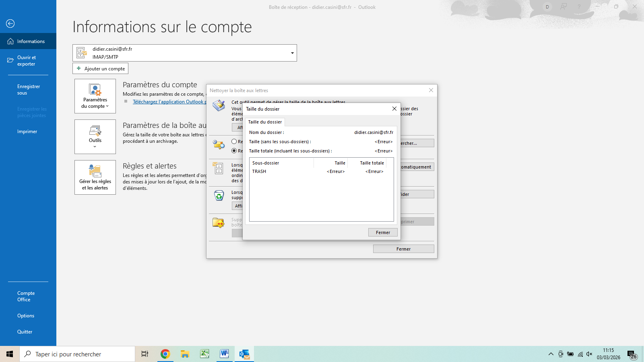Click the partially hidden Rechercher... button
644x362 pixels.
point(417,143)
